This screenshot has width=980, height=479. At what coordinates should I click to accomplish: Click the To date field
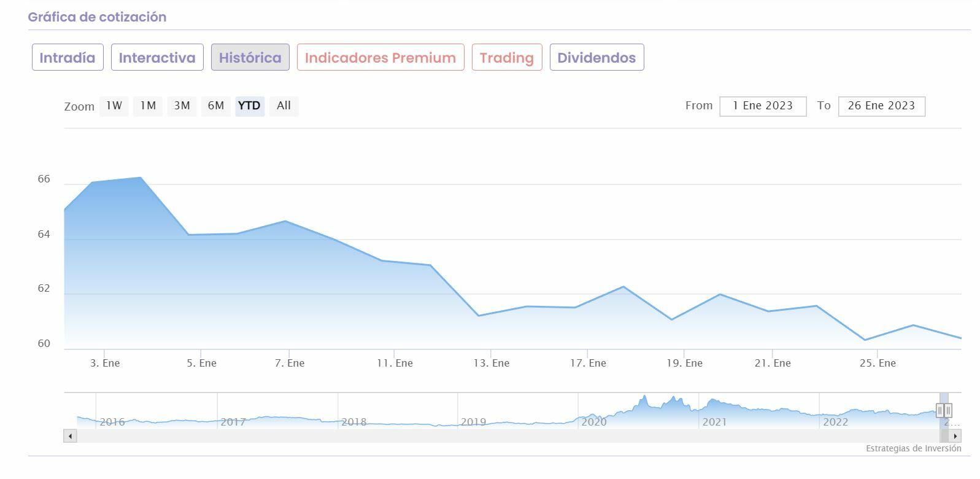click(881, 106)
